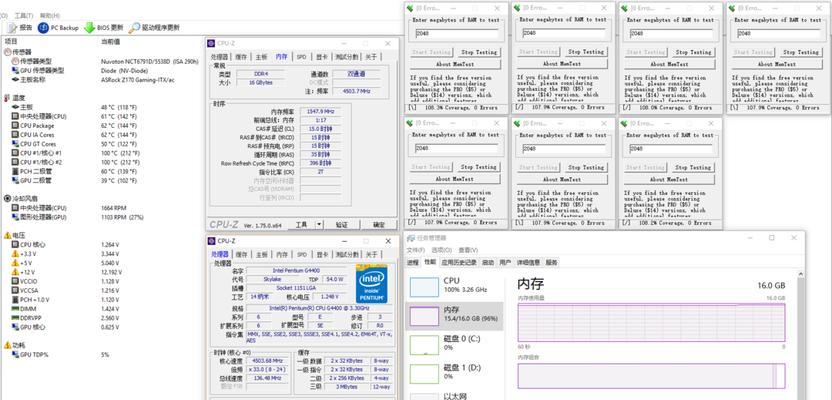Select the 传感器 category icon
This screenshot has width=832, height=400.
7,52
